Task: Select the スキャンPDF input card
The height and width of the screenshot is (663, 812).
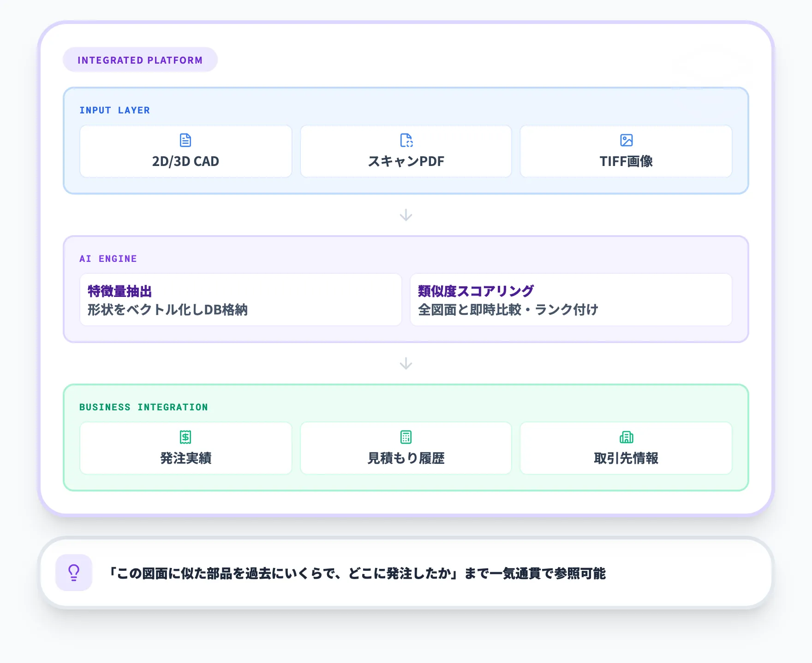Action: [x=406, y=151]
